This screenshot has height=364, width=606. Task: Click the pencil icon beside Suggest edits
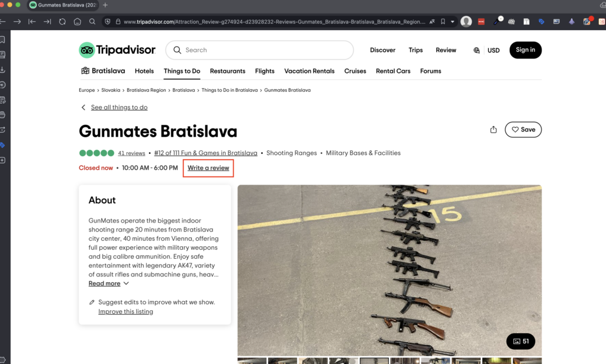[92, 302]
